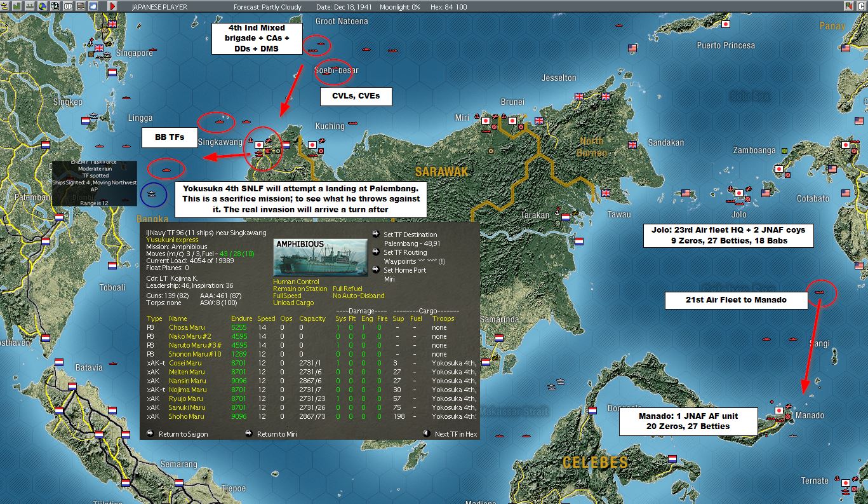This screenshot has height=504, width=868.
Task: Select the Japanese flag base at Manado
Action: (x=780, y=412)
